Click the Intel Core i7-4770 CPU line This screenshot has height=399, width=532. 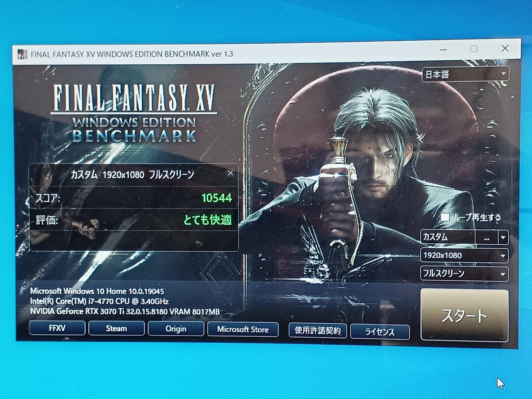99,301
